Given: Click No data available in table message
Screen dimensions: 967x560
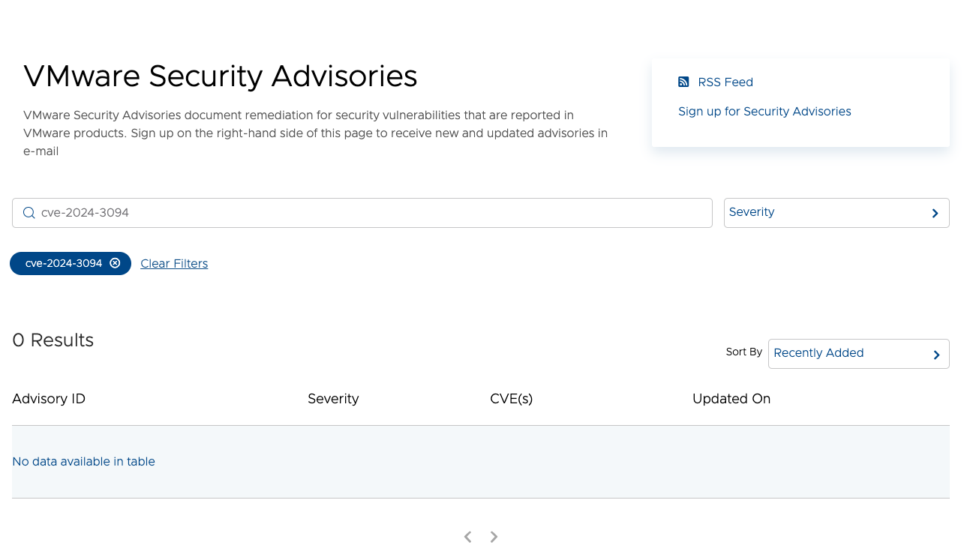Looking at the screenshot, I should tap(83, 462).
